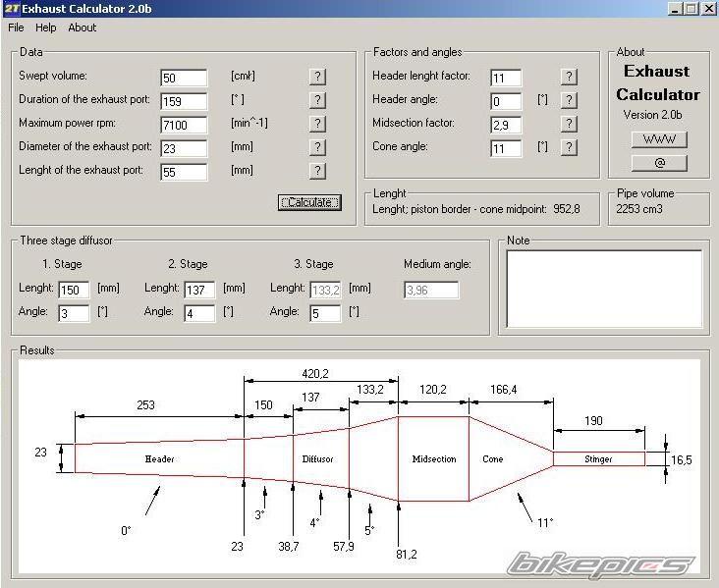
Task: Click the Medium angle field
Action: 431,290
